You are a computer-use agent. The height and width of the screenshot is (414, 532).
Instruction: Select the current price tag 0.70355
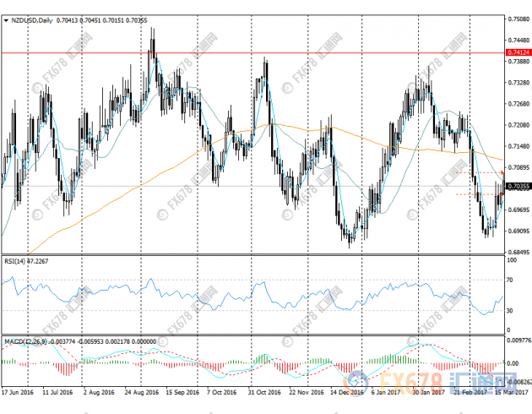(518, 186)
